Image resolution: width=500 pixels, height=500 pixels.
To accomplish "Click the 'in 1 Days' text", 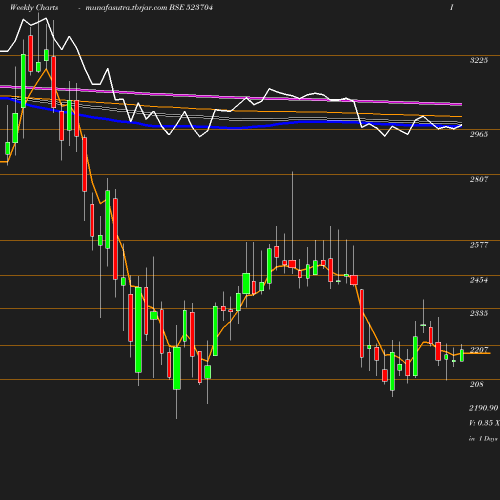I will 483,439.
